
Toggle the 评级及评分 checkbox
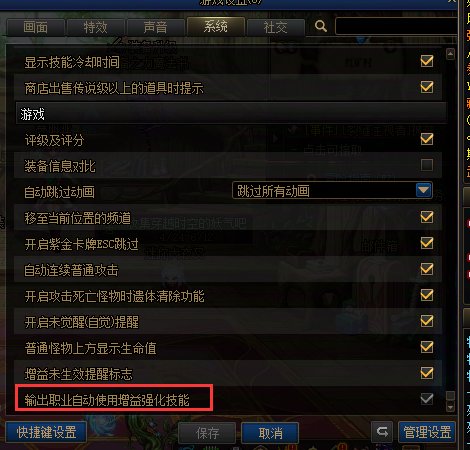pos(427,139)
